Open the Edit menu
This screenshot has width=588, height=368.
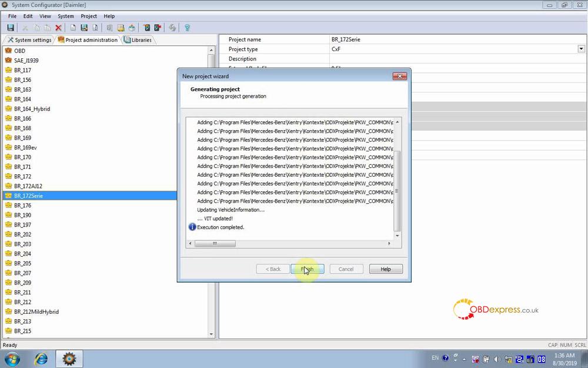coord(28,16)
